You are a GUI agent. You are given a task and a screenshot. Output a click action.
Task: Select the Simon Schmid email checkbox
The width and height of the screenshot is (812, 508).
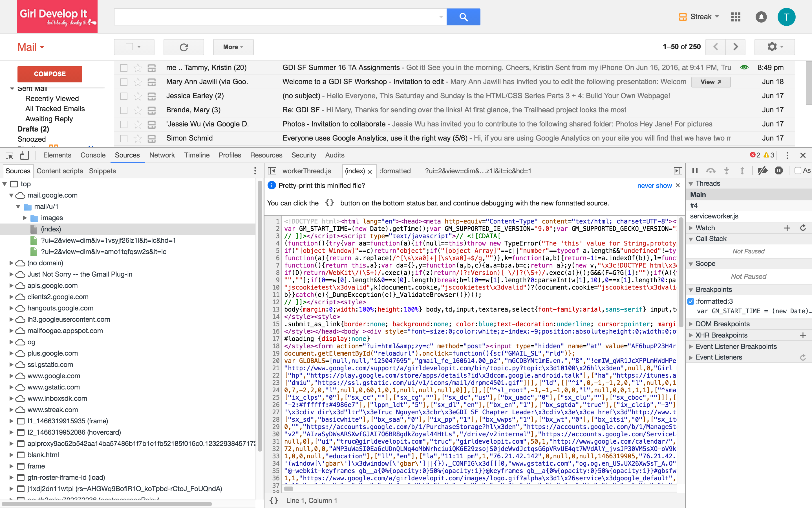pos(124,138)
